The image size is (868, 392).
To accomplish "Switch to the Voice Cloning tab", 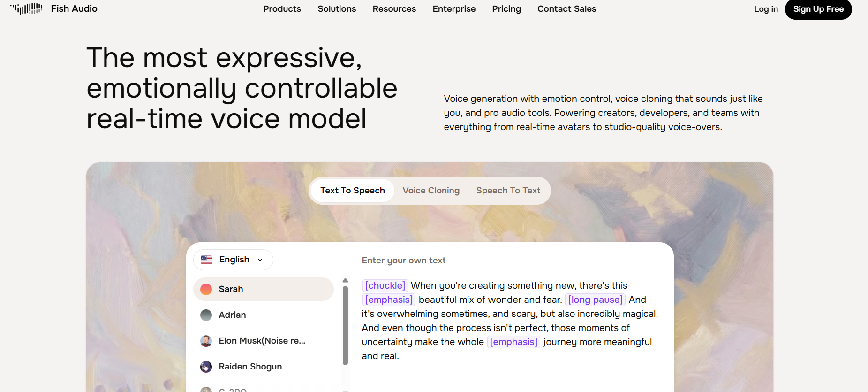I will coord(431,191).
